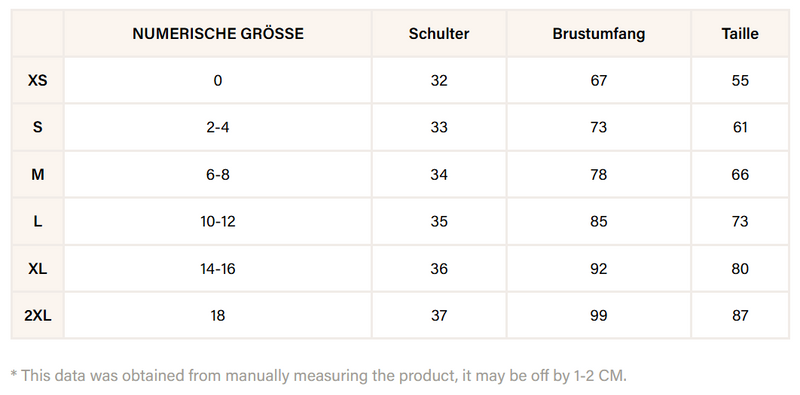Click the M size row label
Screen dimensions: 800x395
(38, 175)
